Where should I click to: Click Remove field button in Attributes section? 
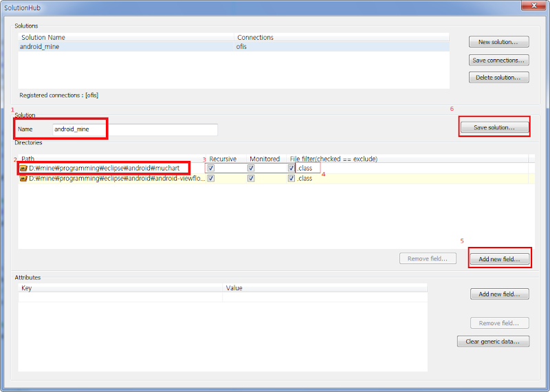point(500,323)
